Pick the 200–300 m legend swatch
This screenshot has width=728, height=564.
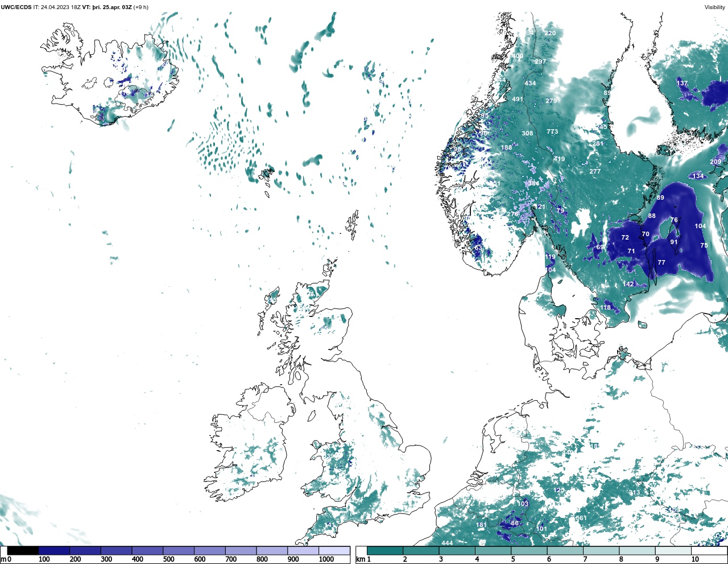[x=85, y=551]
